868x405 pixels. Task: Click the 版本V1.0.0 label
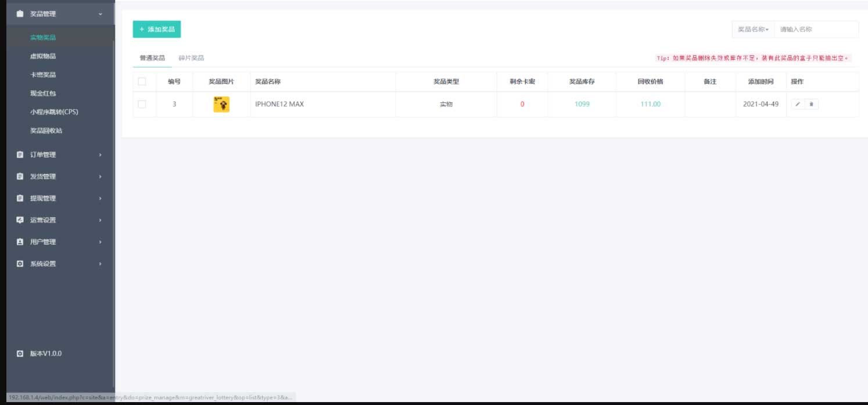click(x=46, y=353)
